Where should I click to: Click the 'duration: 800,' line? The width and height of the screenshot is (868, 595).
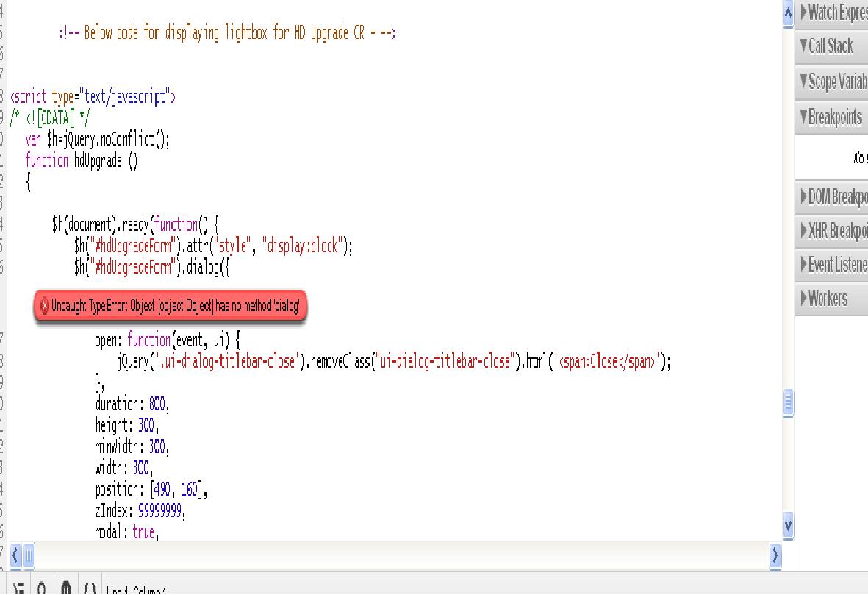[132, 404]
